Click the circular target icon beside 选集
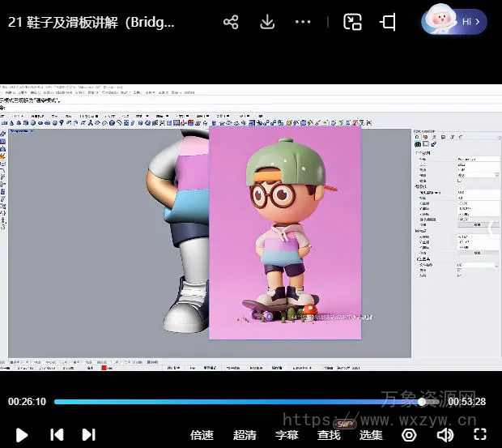The height and width of the screenshot is (448, 502). point(409,435)
